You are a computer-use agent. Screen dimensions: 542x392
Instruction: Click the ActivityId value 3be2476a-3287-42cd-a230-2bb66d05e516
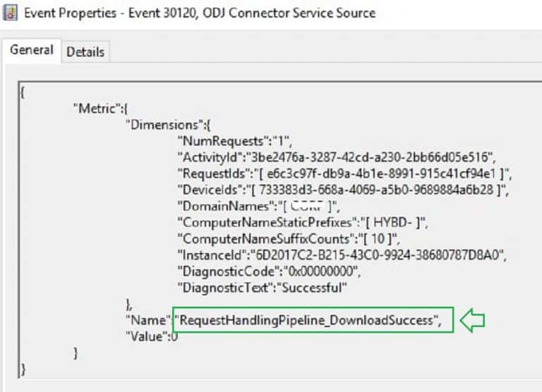click(369, 157)
